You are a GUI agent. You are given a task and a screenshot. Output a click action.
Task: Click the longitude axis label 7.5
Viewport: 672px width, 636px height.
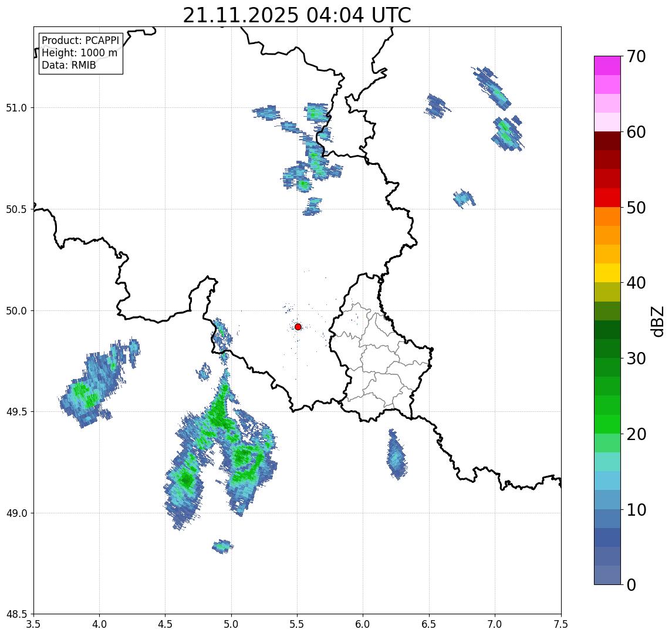click(561, 624)
